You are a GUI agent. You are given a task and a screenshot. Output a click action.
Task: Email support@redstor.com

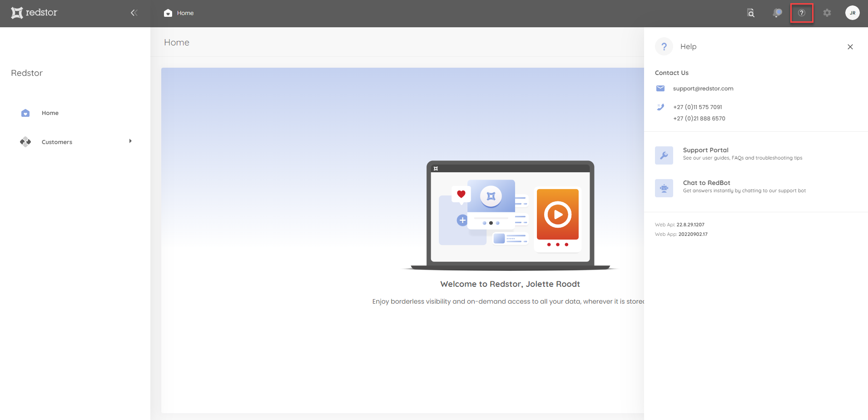[703, 89]
